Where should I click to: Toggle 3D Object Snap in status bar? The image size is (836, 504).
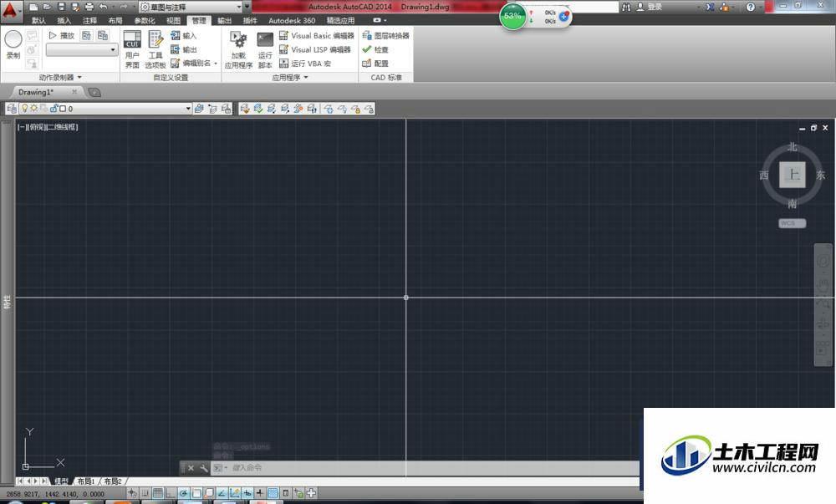(x=209, y=493)
